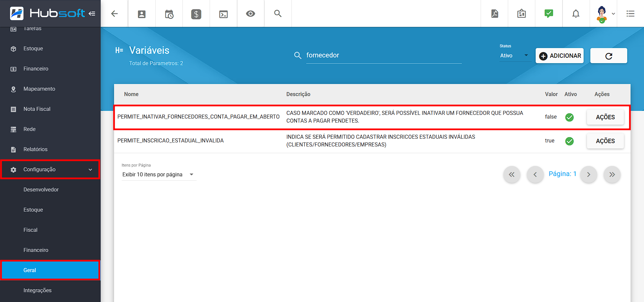The width and height of the screenshot is (644, 302).
Task: Click the refresh button
Action: 609,56
